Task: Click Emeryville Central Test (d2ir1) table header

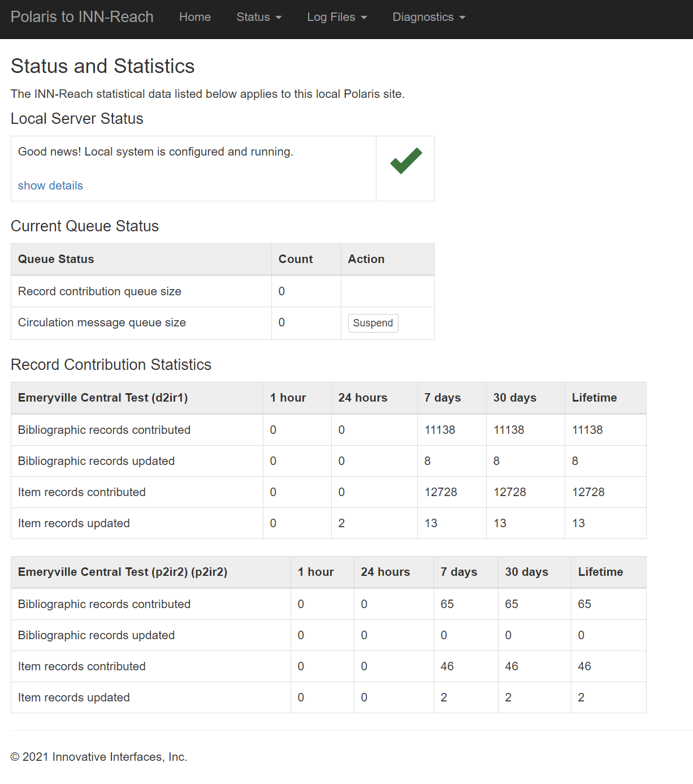Action: [103, 398]
